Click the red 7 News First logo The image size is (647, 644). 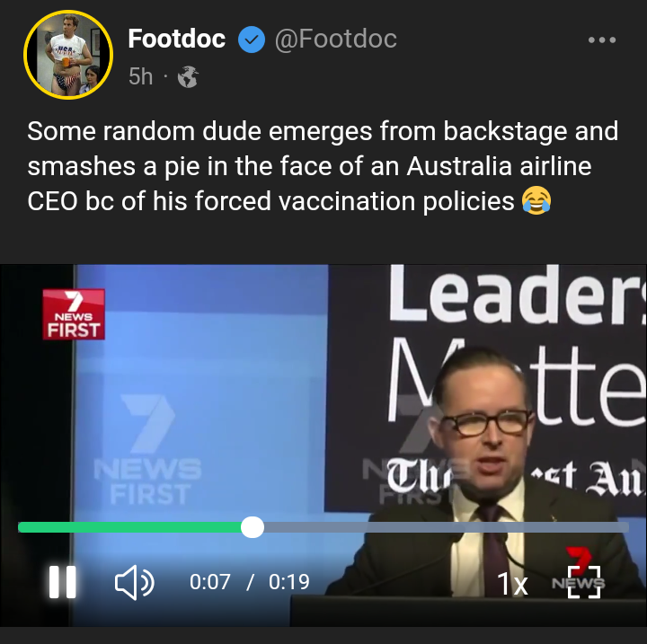74,314
